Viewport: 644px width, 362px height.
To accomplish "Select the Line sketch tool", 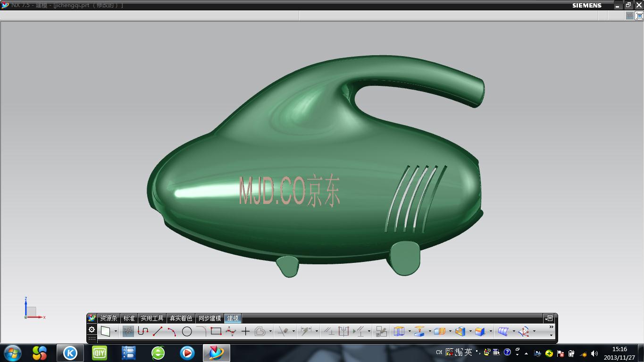I will (x=158, y=331).
